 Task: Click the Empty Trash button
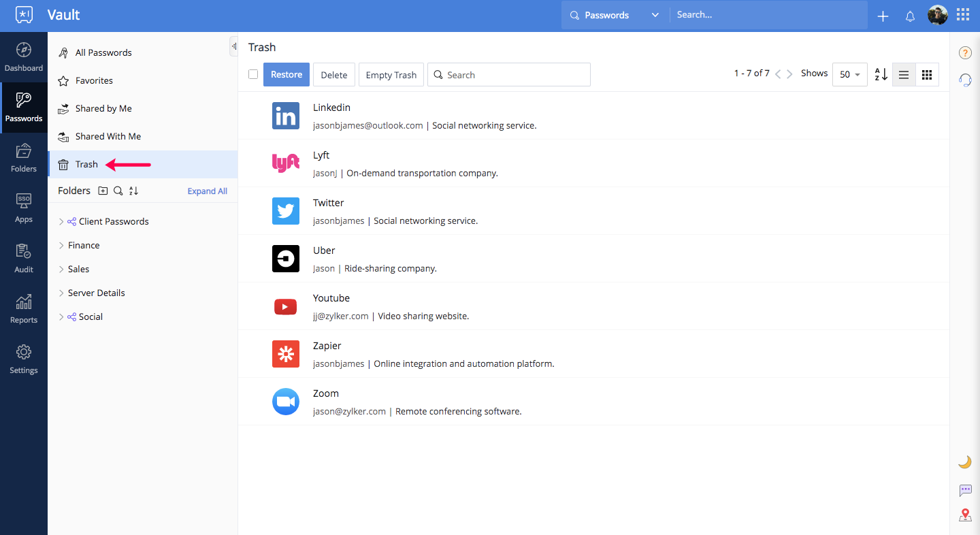click(391, 75)
